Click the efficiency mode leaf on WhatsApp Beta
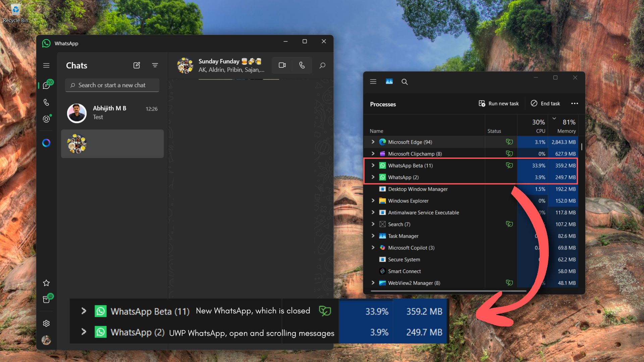The width and height of the screenshot is (644, 362). click(509, 165)
